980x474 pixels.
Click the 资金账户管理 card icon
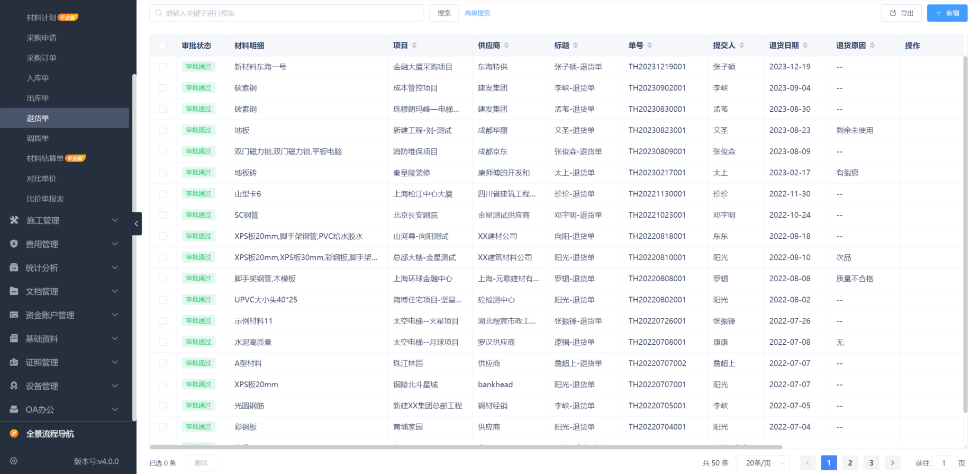[x=14, y=315]
